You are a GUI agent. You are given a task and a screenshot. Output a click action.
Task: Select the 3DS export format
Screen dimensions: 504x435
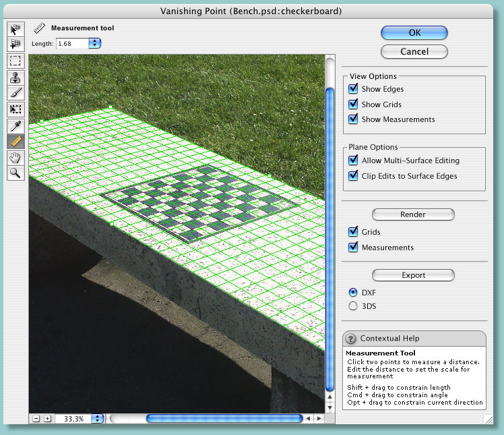click(352, 306)
